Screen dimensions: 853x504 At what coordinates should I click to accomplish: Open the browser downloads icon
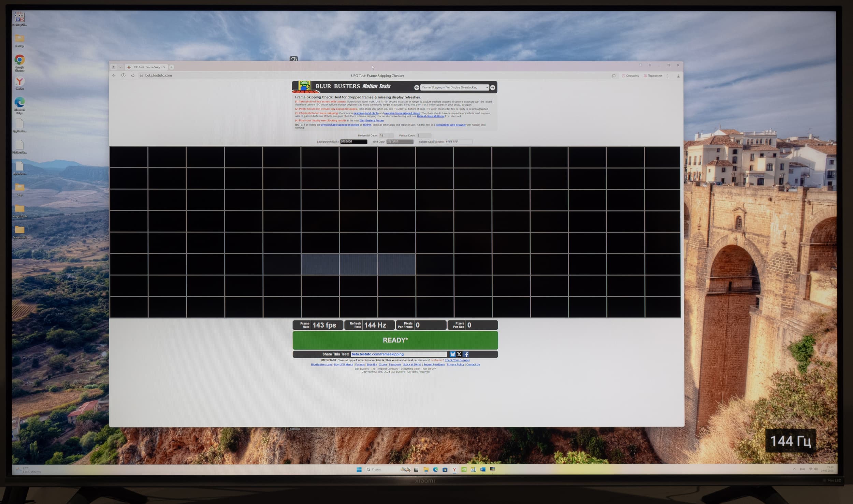click(678, 76)
